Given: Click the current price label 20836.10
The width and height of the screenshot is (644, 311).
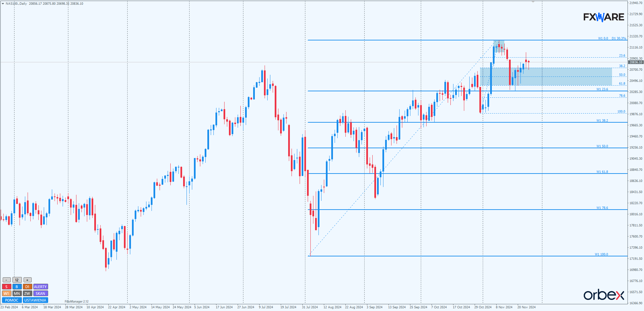Looking at the screenshot, I should pyautogui.click(x=636, y=62).
